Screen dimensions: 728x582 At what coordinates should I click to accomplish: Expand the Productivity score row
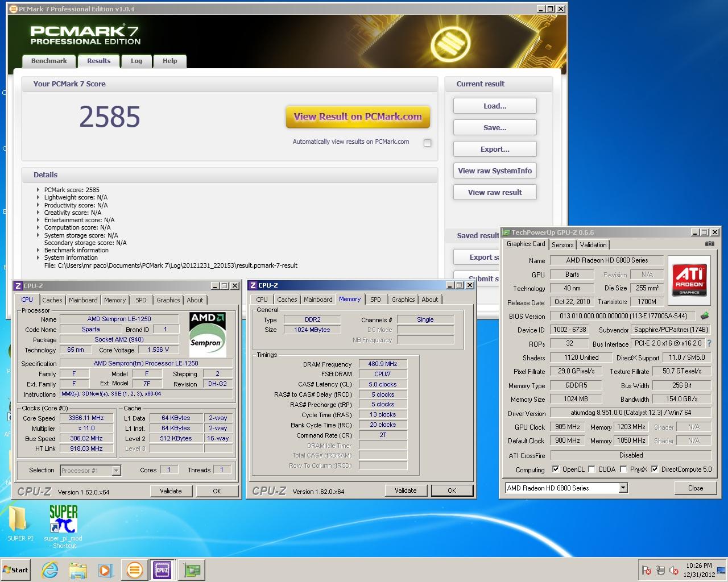(38, 205)
